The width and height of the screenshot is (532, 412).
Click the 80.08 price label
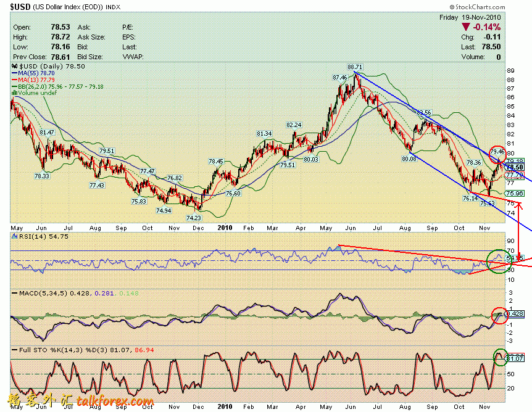coord(409,159)
